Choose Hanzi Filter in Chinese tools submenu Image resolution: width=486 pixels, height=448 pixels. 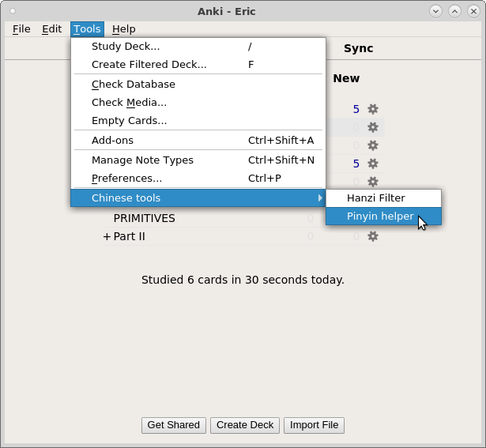pos(375,198)
